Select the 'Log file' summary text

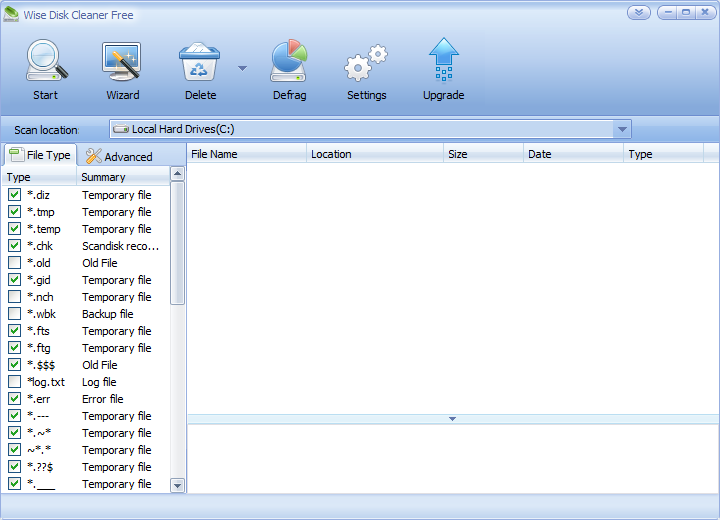pyautogui.click(x=99, y=382)
